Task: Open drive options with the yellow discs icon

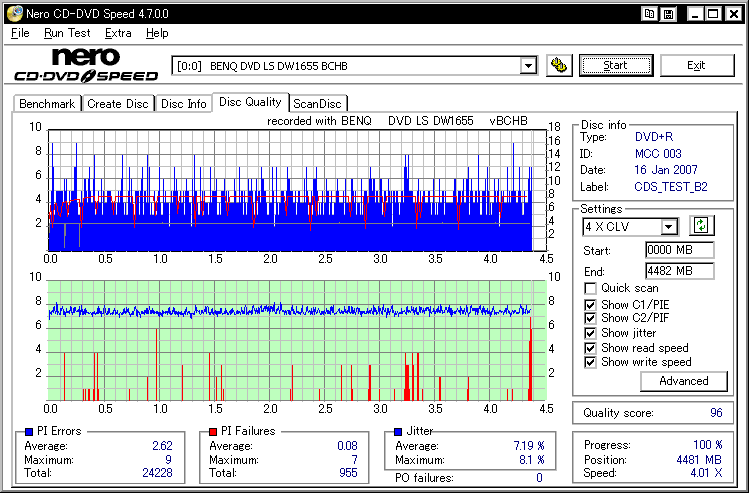Action: [x=559, y=66]
